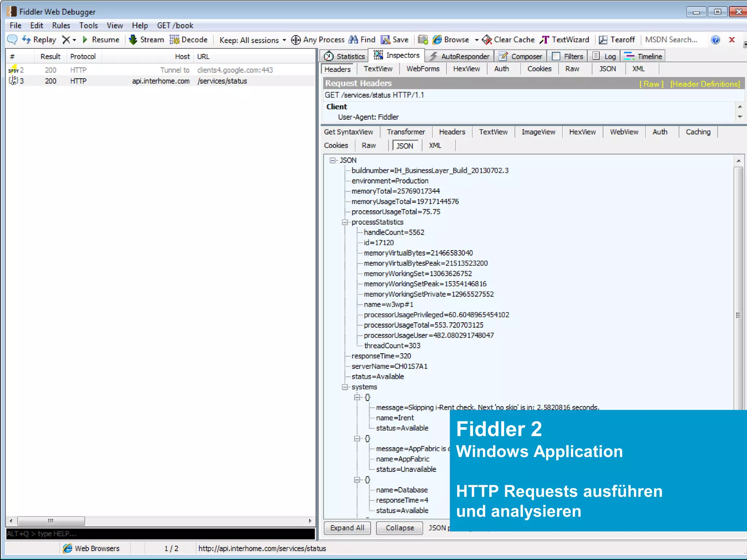This screenshot has height=560, width=747.
Task: Select the environment=Production tree row
Action: [x=390, y=181]
